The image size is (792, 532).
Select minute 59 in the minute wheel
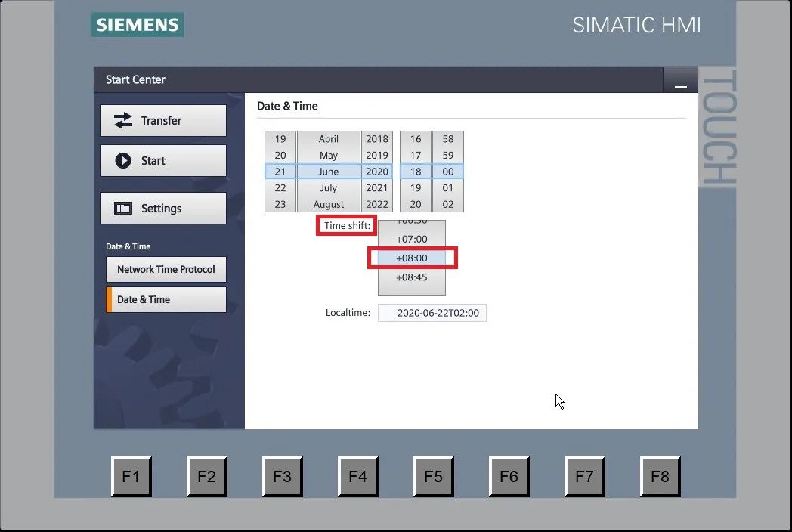[448, 155]
